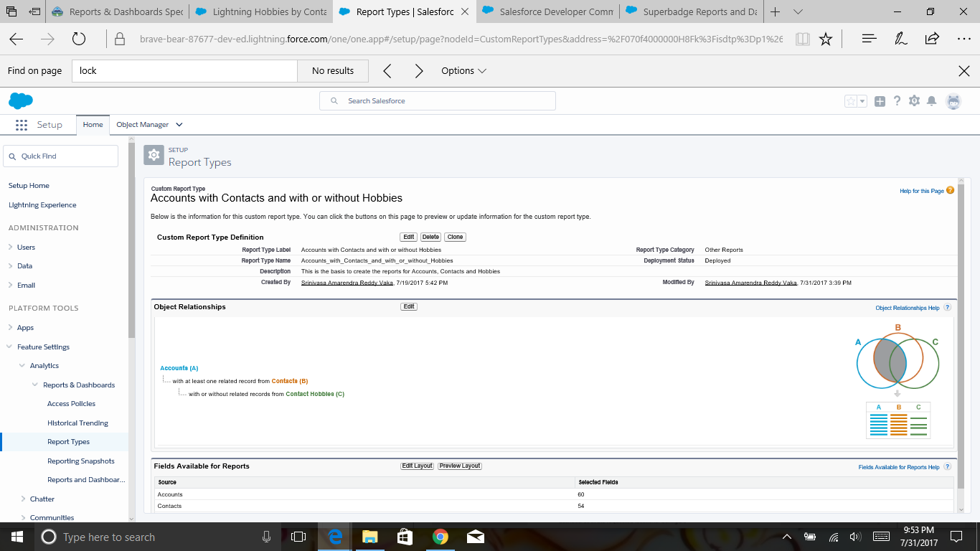The width and height of the screenshot is (980, 551).
Task: Collapse the Feature Settings section
Action: tap(10, 347)
